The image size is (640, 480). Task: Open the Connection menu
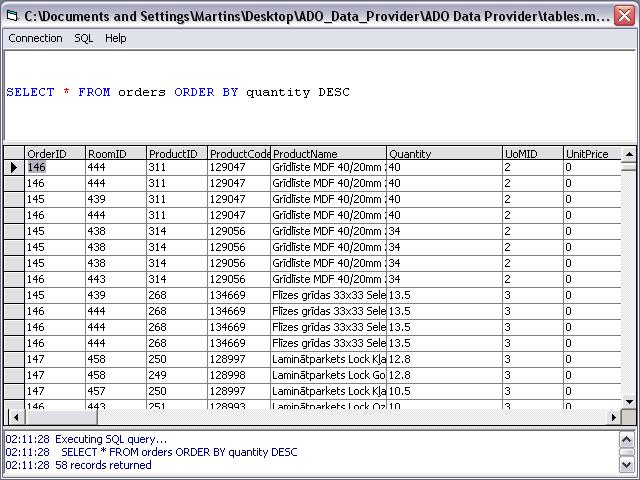[35, 38]
